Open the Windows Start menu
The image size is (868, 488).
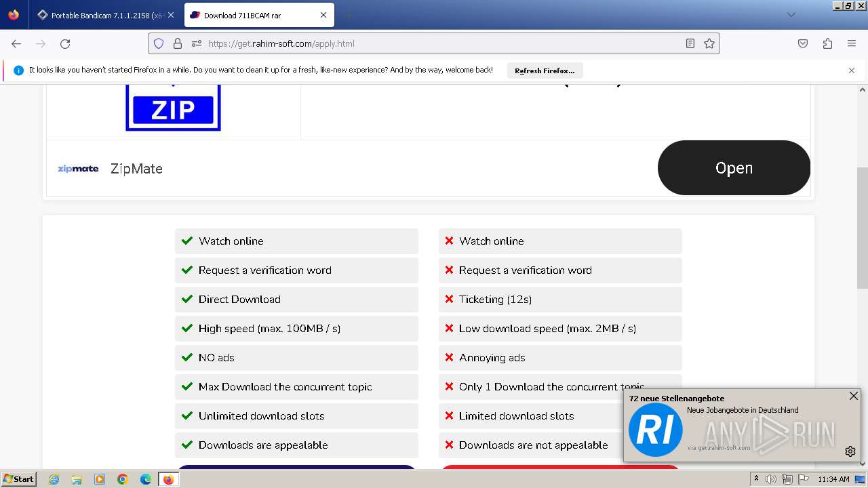click(x=18, y=479)
